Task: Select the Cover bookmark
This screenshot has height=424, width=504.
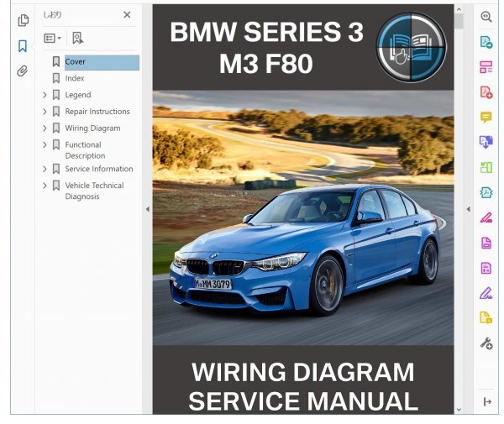Action: [x=102, y=62]
